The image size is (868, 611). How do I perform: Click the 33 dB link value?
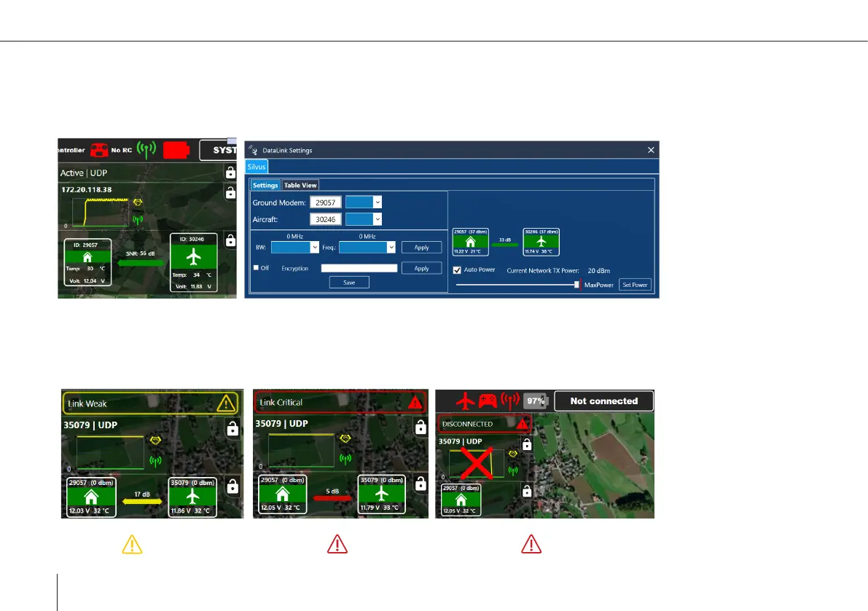(x=505, y=240)
